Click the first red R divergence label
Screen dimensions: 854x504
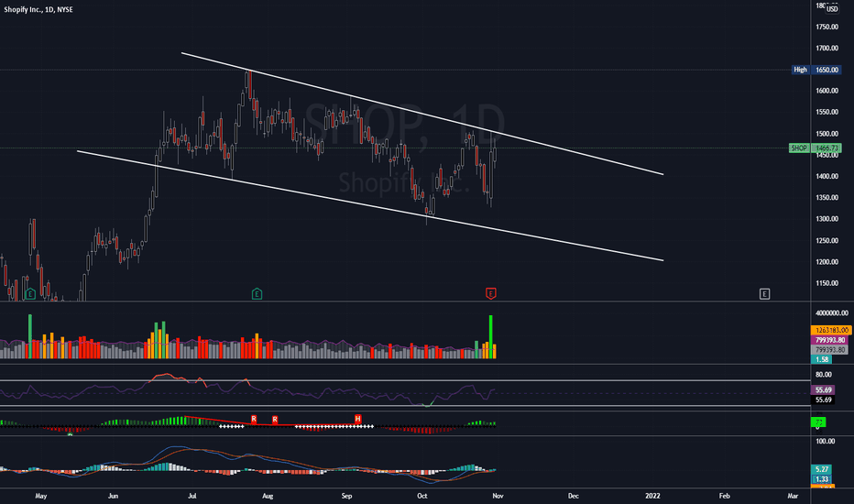pos(254,419)
